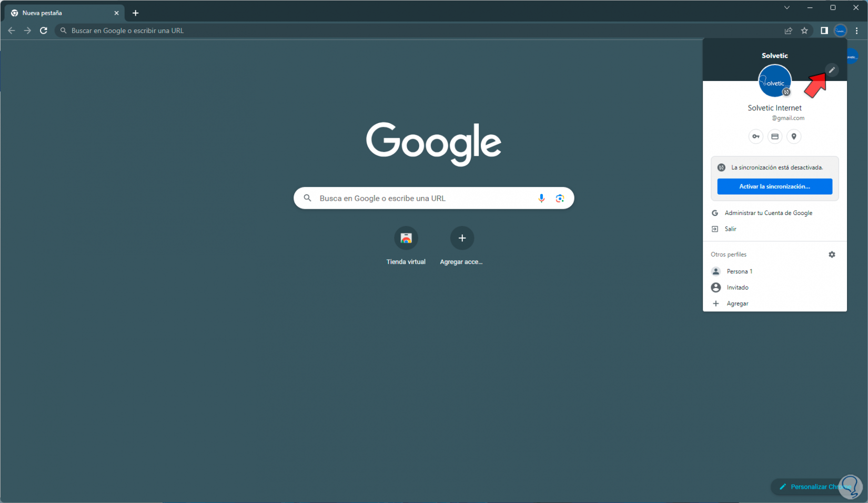Expand the tab search chevron
The image size is (868, 503).
[787, 7]
